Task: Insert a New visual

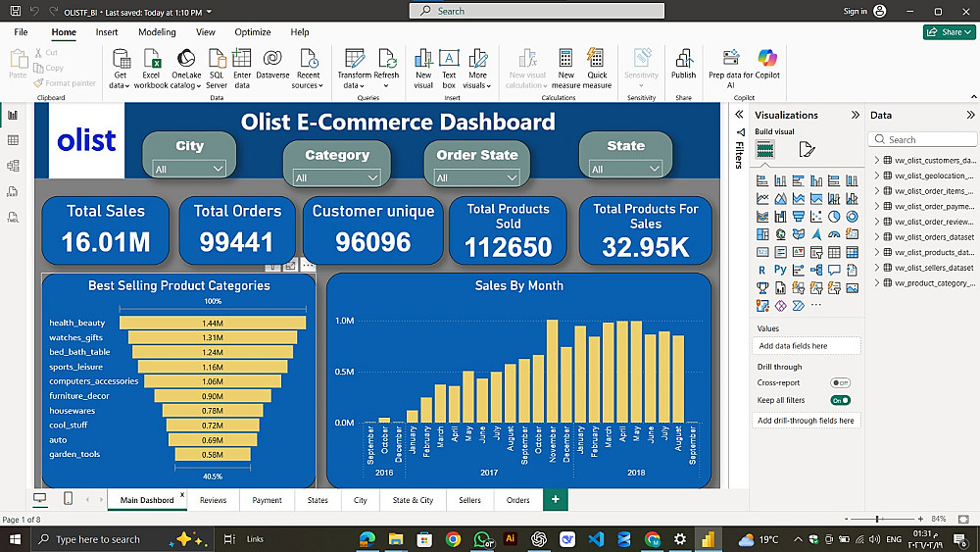Action: tap(423, 69)
